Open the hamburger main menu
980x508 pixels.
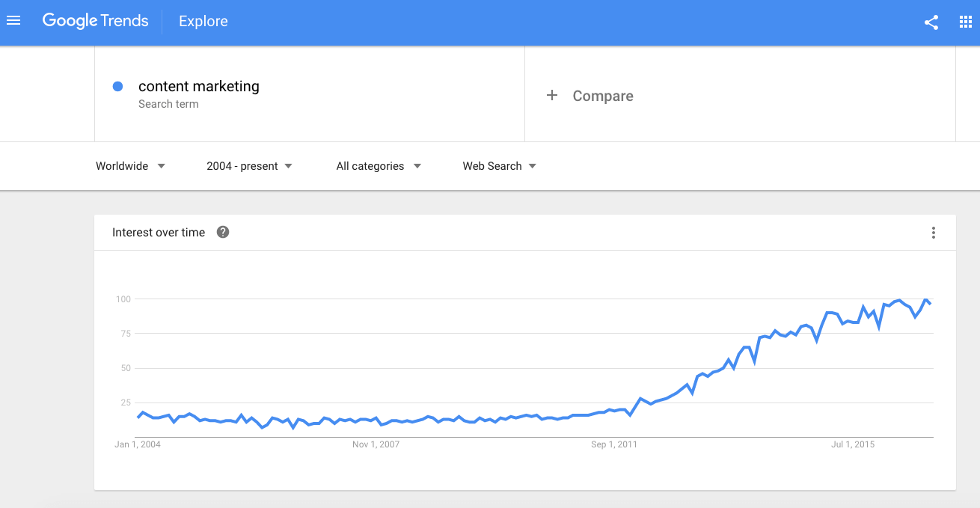pos(13,21)
